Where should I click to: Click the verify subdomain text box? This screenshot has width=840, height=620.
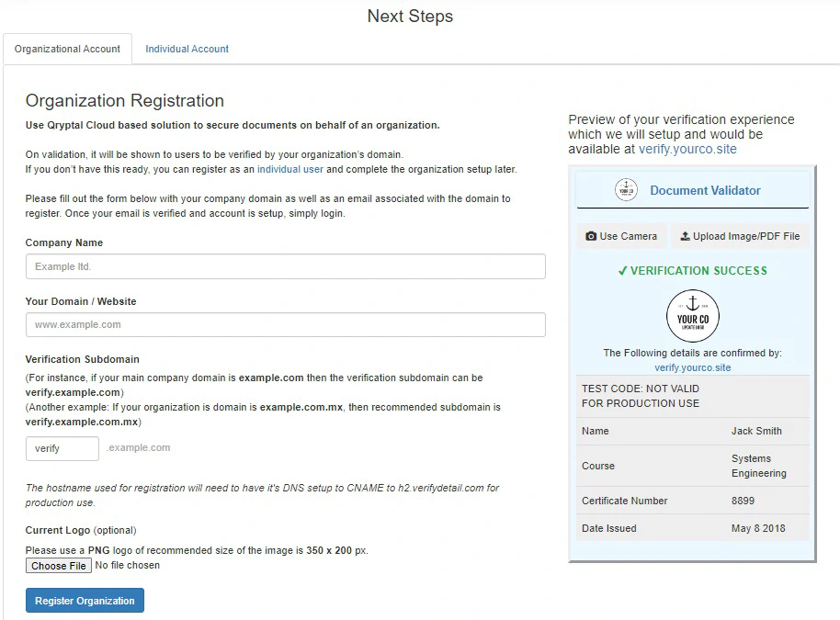(62, 448)
